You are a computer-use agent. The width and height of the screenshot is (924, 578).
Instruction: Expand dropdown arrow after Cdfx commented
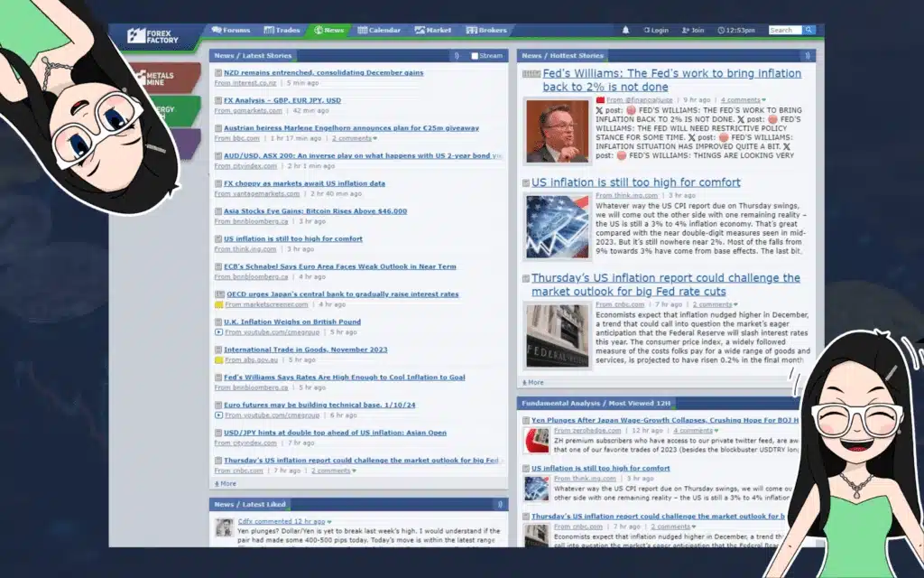(329, 522)
